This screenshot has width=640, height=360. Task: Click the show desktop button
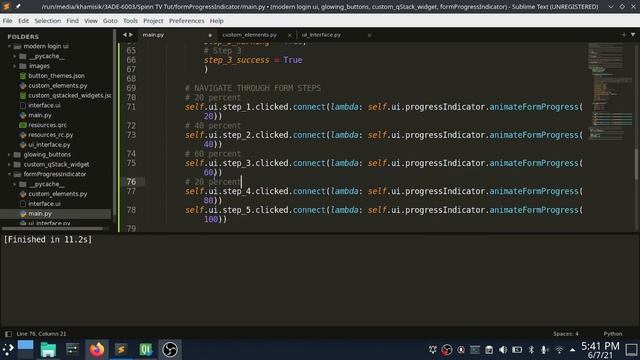pyautogui.click(x=631, y=350)
